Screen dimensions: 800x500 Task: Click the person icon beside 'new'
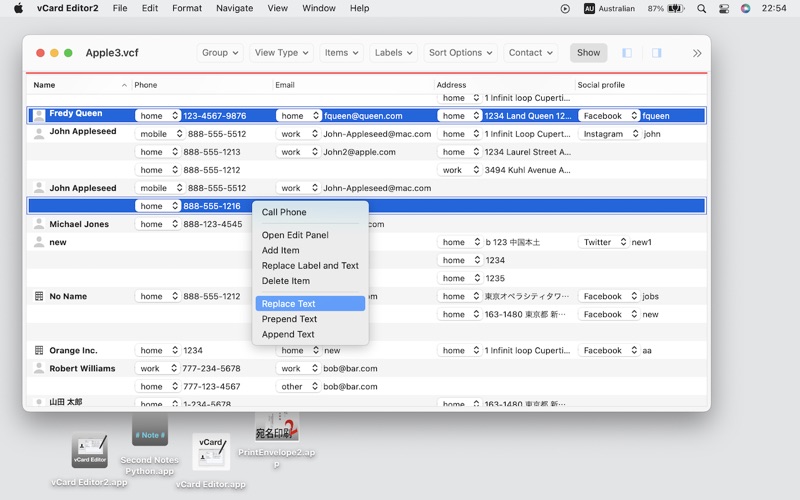pyautogui.click(x=39, y=242)
